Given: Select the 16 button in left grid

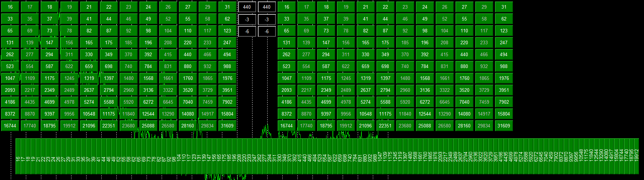Looking at the screenshot, I should [10, 7].
